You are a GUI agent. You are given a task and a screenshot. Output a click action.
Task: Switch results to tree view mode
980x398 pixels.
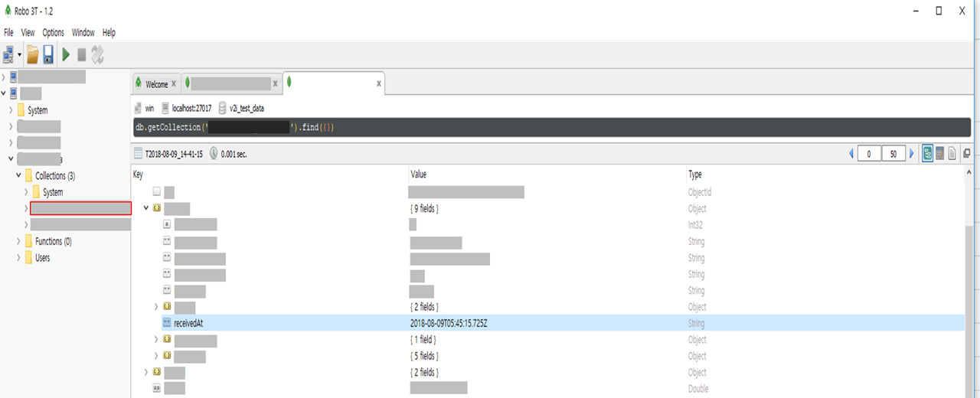coord(927,154)
